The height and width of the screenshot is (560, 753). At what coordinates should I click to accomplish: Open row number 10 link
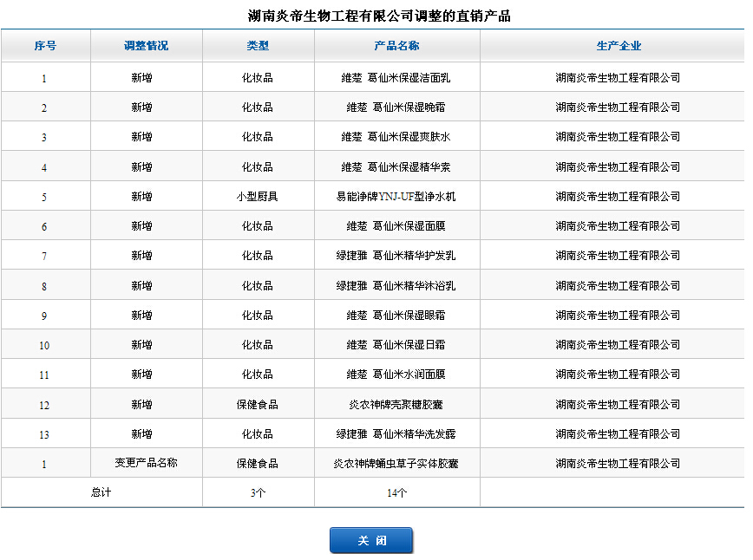tap(44, 345)
